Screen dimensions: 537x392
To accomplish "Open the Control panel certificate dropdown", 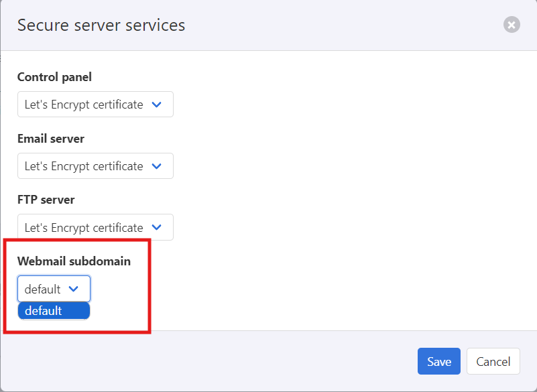I will click(95, 105).
